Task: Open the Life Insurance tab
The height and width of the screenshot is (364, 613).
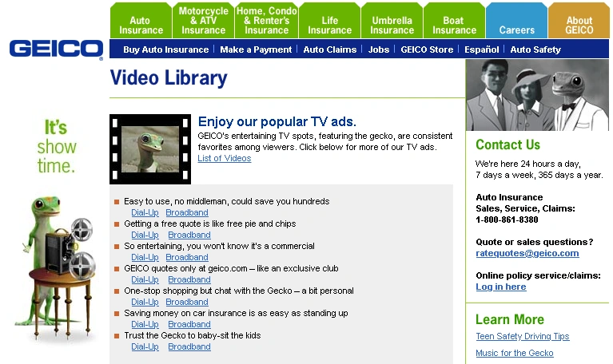Action: [x=329, y=21]
